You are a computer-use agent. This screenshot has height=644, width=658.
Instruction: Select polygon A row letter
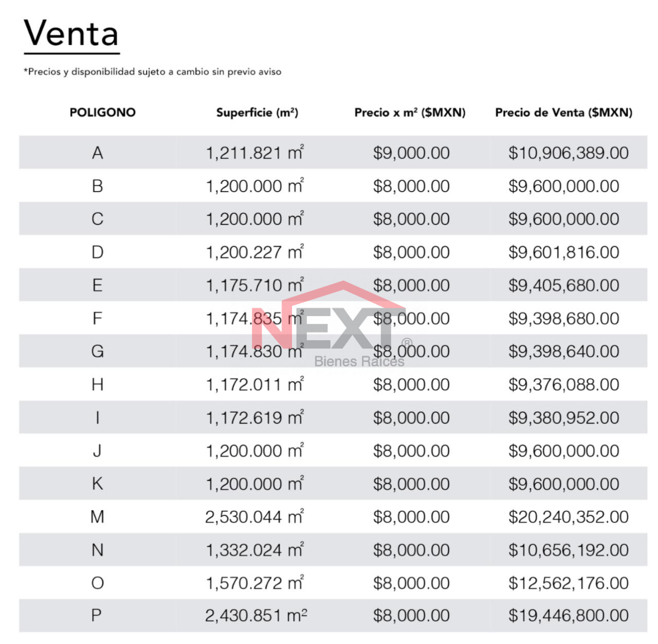[97, 153]
